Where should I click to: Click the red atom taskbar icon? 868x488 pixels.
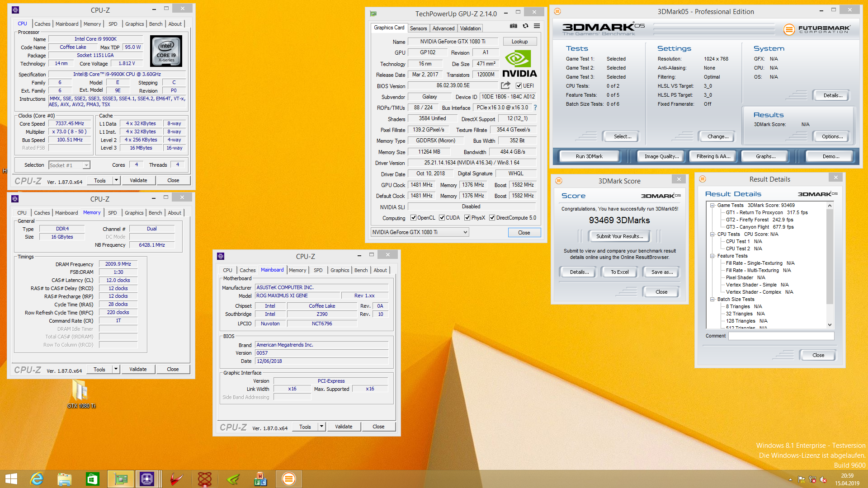tap(205, 479)
